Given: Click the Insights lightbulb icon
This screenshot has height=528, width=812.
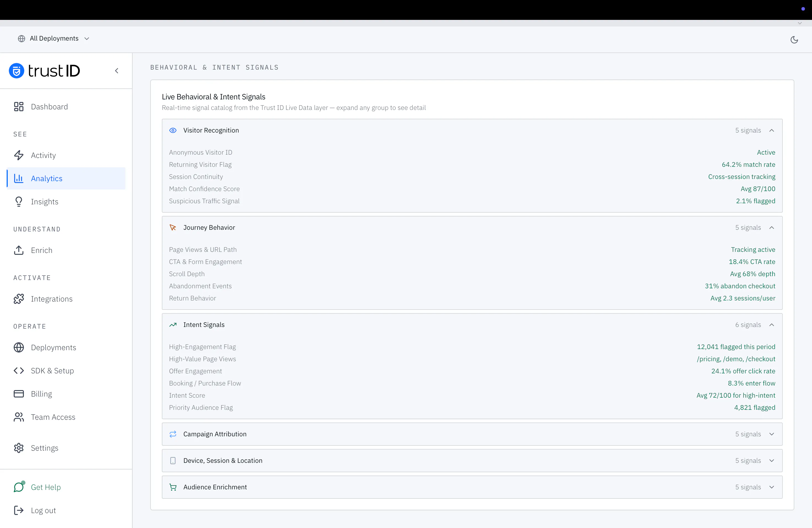Looking at the screenshot, I should pos(19,202).
